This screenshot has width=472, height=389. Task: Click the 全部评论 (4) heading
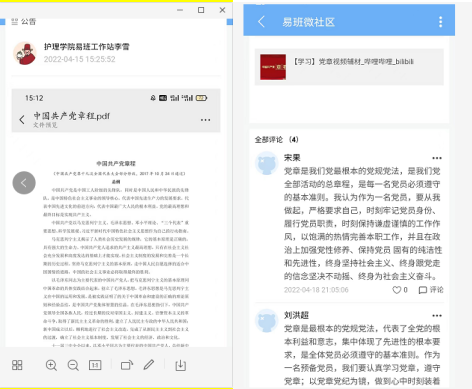tap(276, 139)
